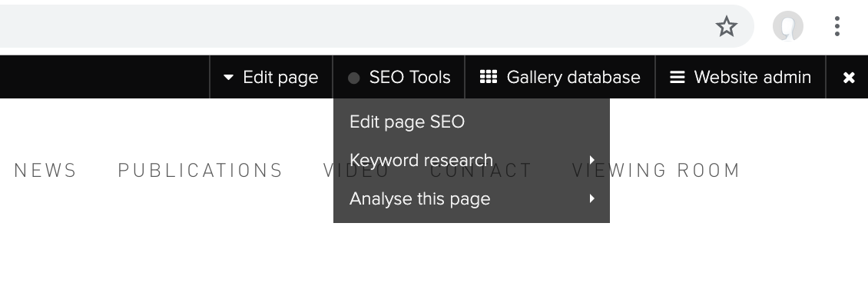
Task: Click the caret arrow beside Edit page
Action: coord(228,78)
